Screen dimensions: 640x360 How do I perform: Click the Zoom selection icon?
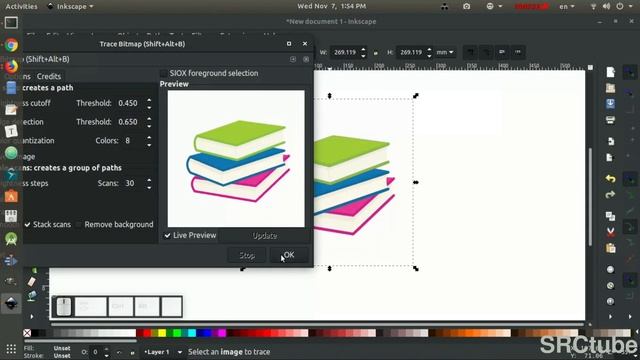tap(610, 269)
